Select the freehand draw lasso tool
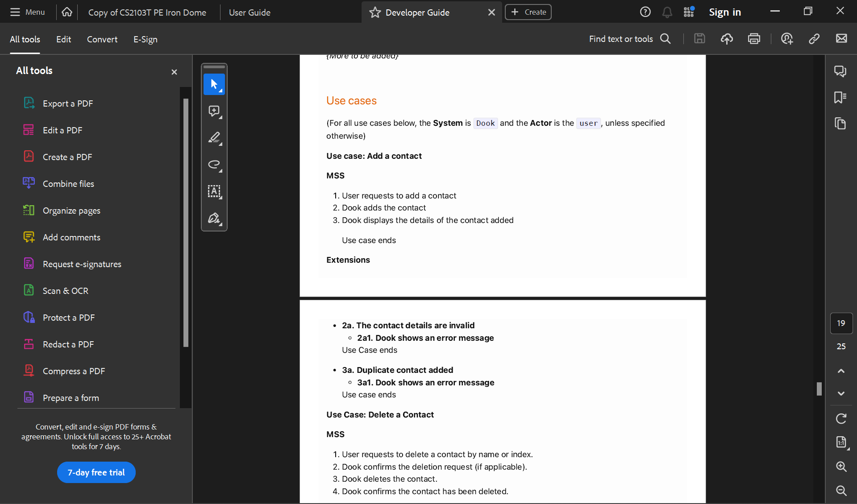This screenshot has height=504, width=857. [x=214, y=165]
